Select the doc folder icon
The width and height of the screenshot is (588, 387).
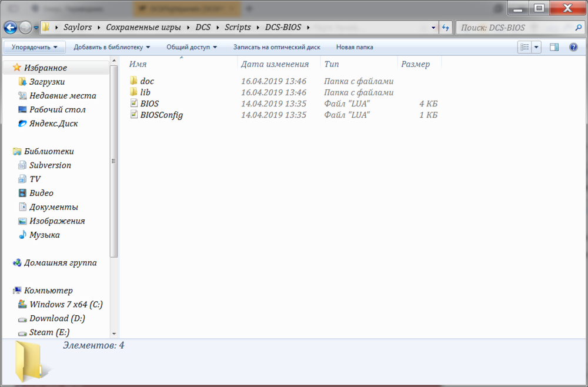tap(133, 81)
